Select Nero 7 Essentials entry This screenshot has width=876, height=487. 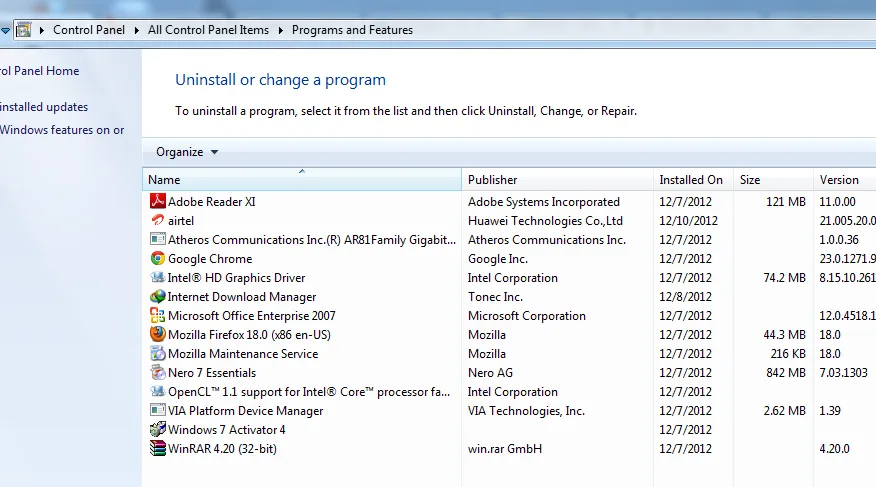(212, 373)
